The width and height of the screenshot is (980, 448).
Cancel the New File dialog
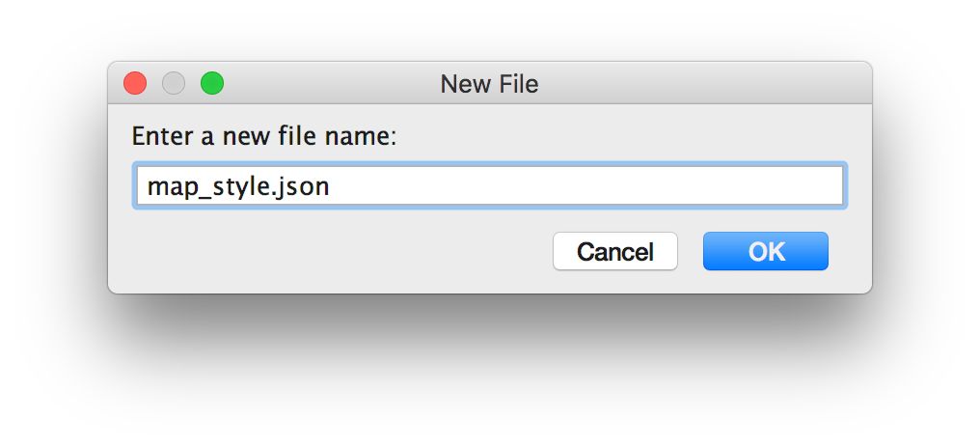coord(615,252)
